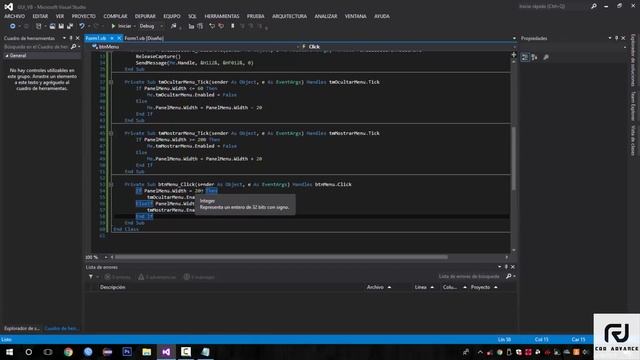Open the Debug configuration dropdown
The width and height of the screenshot is (640, 360).
click(x=151, y=26)
